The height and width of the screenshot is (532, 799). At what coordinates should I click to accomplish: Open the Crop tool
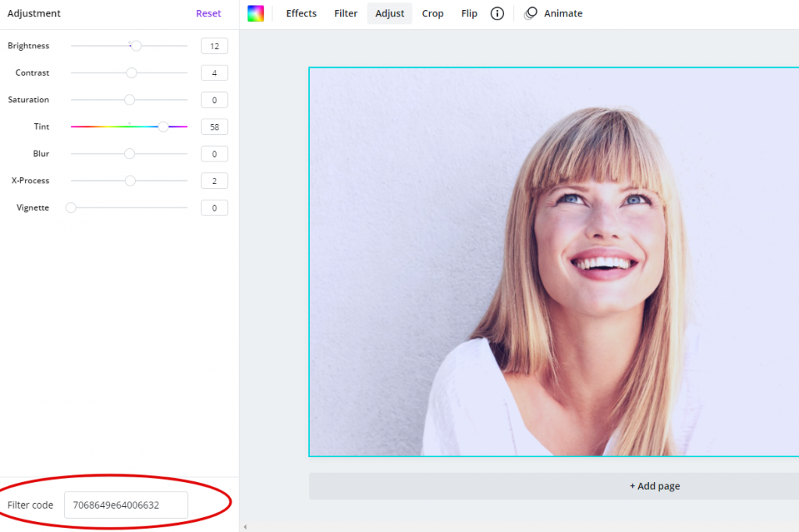pos(432,13)
